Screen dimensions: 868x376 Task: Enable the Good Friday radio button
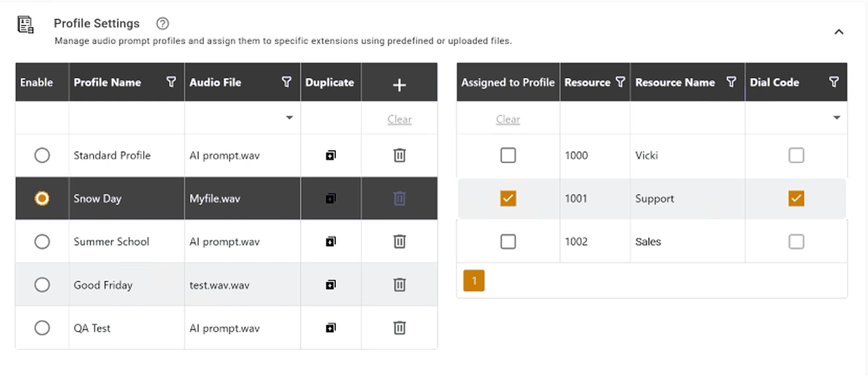click(42, 285)
